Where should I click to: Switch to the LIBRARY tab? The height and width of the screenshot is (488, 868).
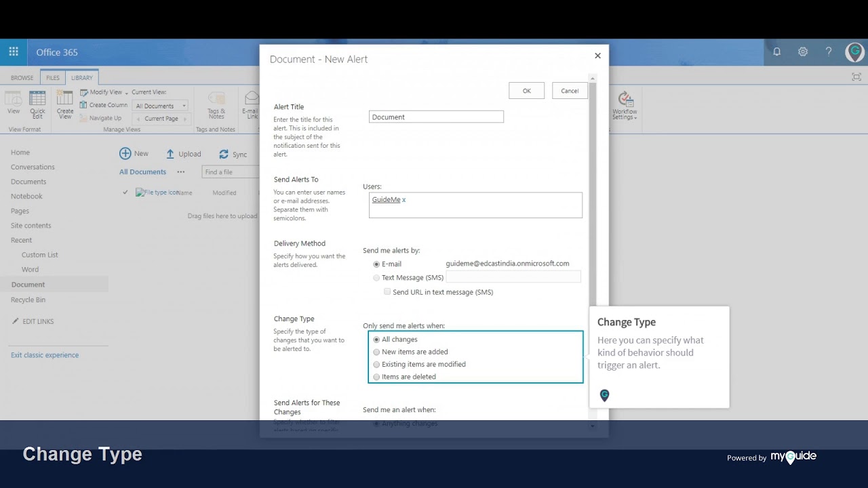pos(82,78)
